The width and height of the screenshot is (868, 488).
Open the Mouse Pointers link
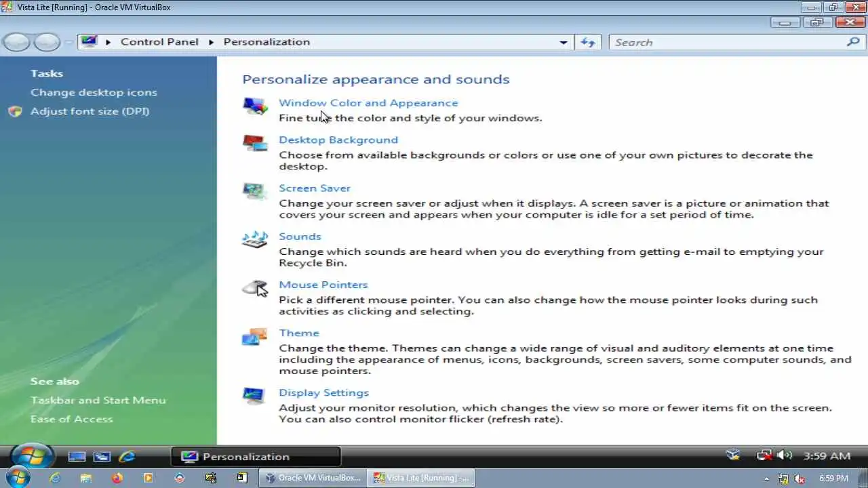tap(323, 285)
